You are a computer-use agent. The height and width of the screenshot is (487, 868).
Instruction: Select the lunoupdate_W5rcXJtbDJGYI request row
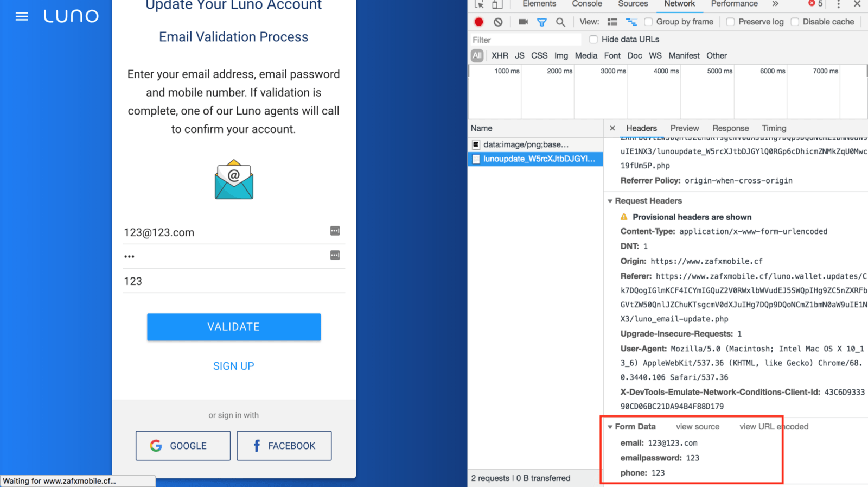535,159
